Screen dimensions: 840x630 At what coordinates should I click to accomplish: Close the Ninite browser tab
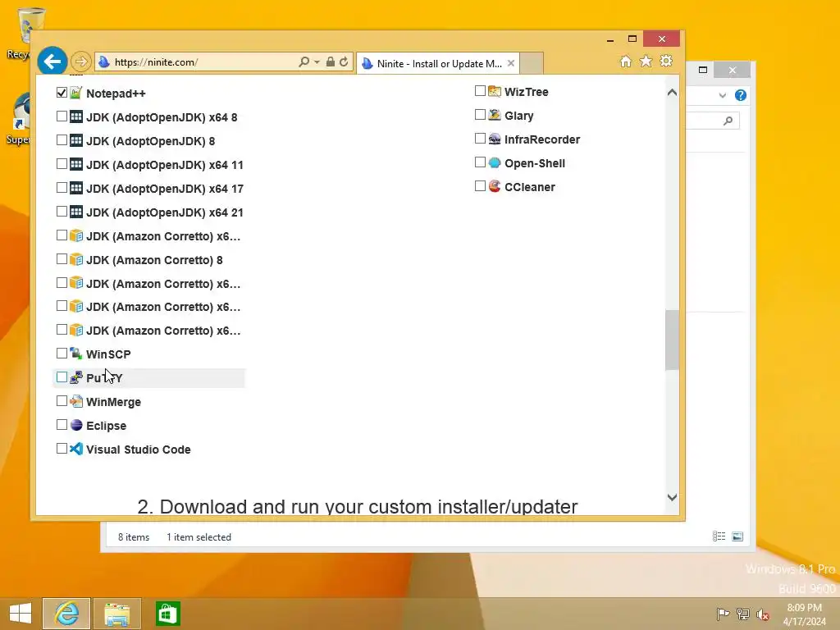511,63
